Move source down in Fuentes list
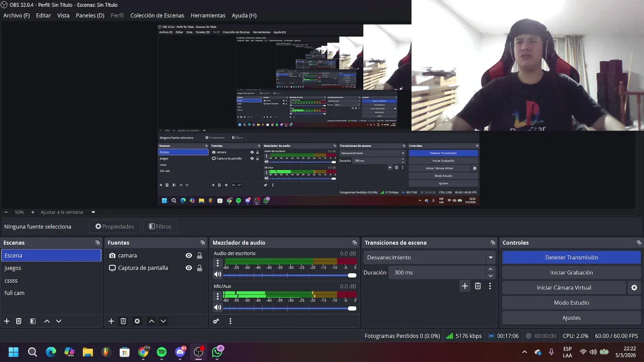 click(163, 321)
